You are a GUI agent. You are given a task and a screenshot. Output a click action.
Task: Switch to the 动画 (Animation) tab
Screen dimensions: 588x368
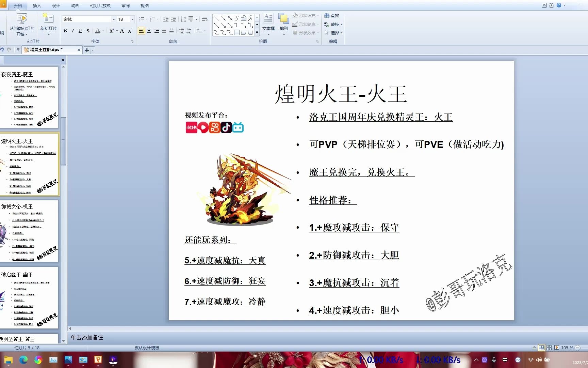click(x=75, y=5)
